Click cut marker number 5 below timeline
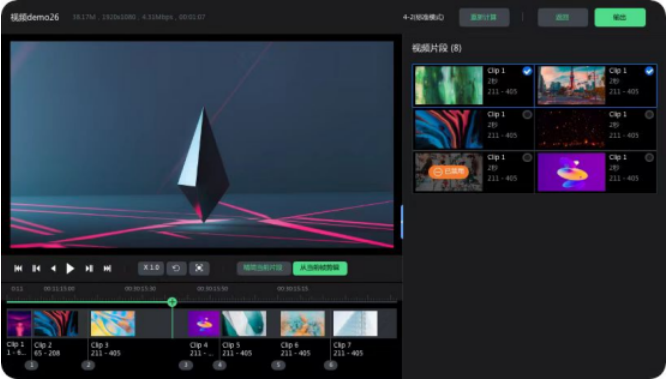 278,365
